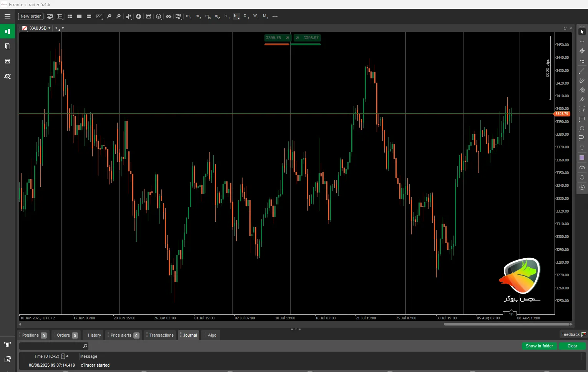Select the trend line drawing tool
The image size is (588, 372).
(582, 71)
